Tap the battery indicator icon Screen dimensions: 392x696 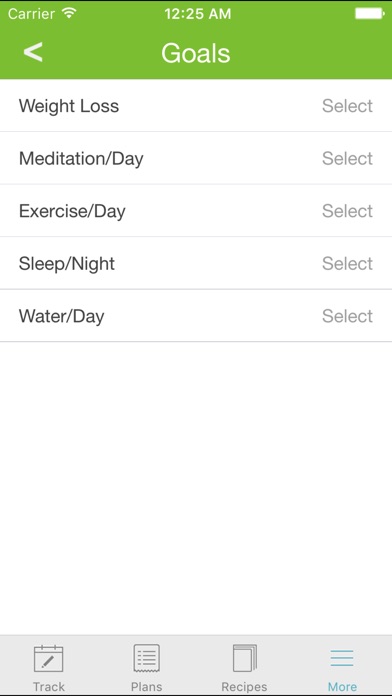(370, 14)
